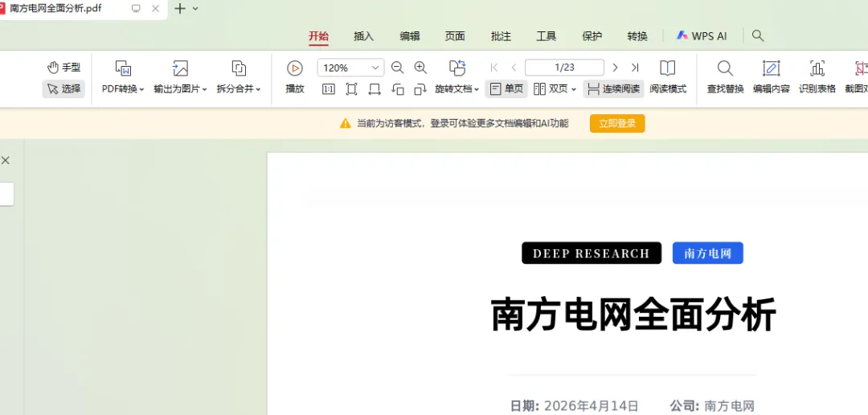Click the PDF convert icon
The height and width of the screenshot is (415, 868).
coord(123,68)
